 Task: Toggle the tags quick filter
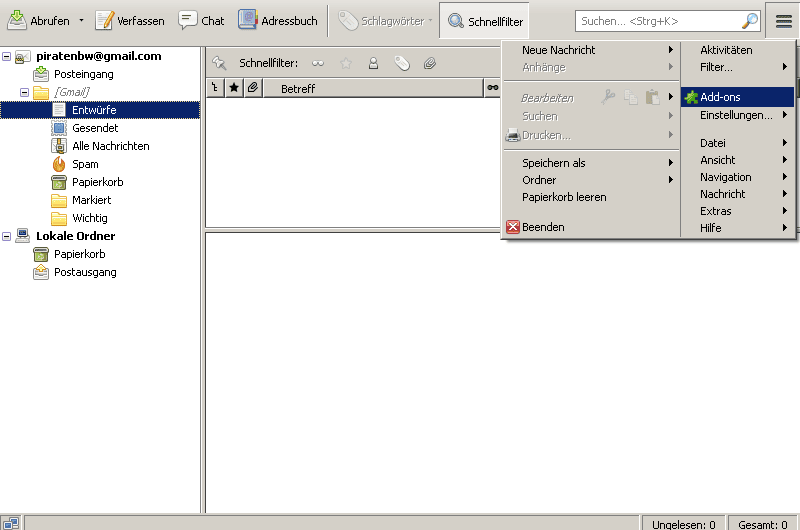click(402, 63)
